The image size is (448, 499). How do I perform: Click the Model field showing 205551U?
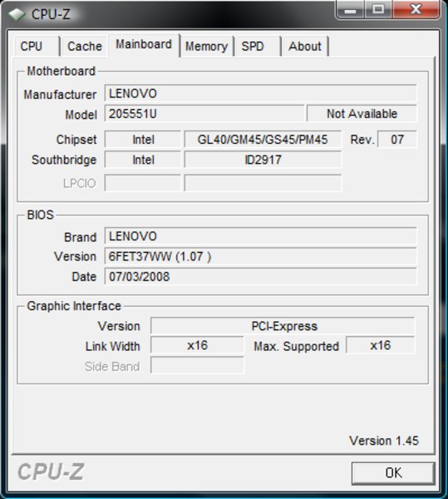204,114
